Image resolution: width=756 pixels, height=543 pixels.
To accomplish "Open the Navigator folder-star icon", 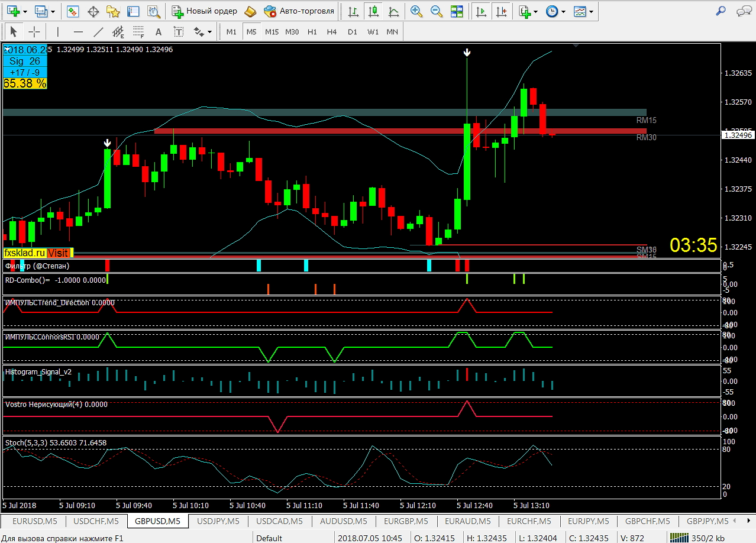I will (113, 11).
